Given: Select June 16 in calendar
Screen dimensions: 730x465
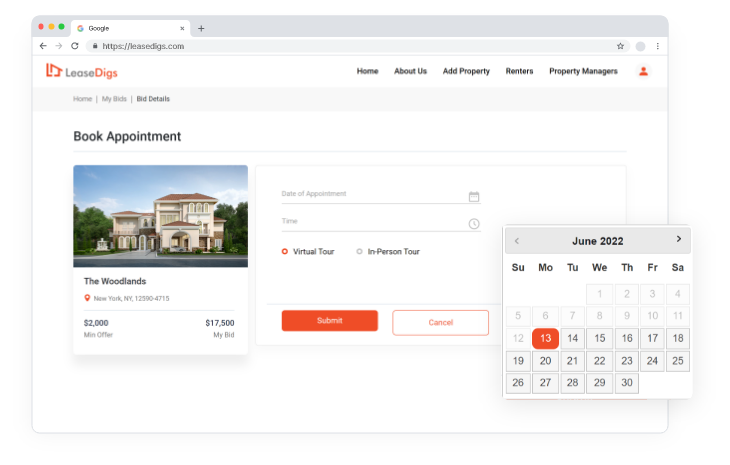Looking at the screenshot, I should [x=627, y=338].
